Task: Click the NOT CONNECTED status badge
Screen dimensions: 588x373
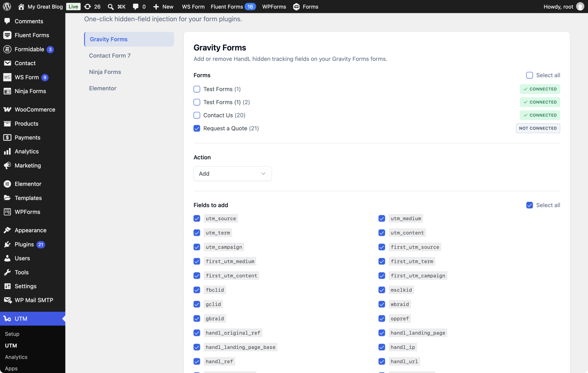Action: click(538, 129)
